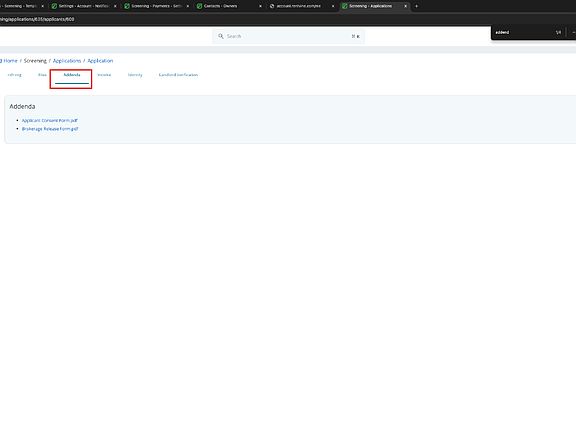Click the Contacts - Owners tab favicon
This screenshot has width=576, height=432.
[x=199, y=6]
